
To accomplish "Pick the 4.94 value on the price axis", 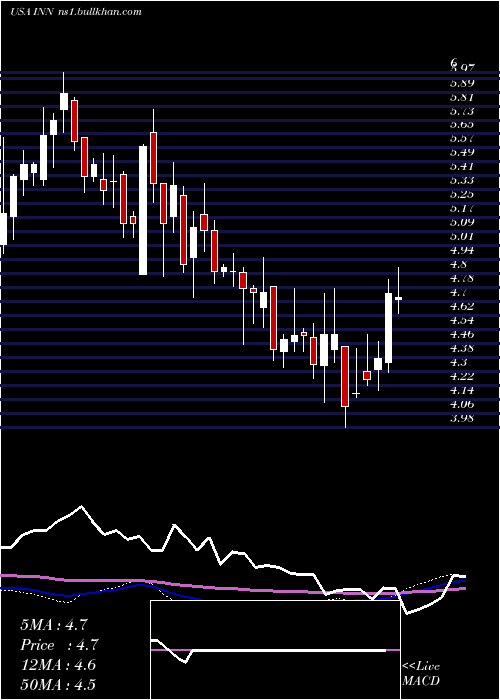I will point(462,250).
